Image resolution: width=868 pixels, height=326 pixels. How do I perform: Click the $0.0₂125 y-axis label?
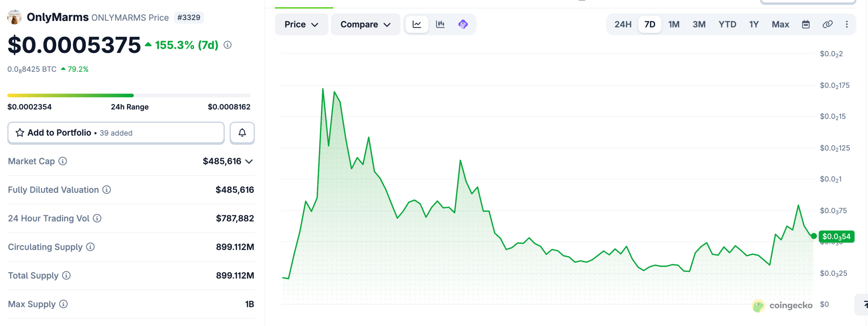(x=835, y=148)
